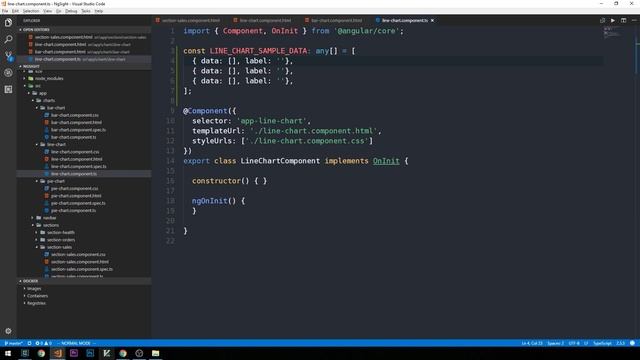Open bar-chart.component.css in the file tree
This screenshot has width=640, height=360.
75,115
